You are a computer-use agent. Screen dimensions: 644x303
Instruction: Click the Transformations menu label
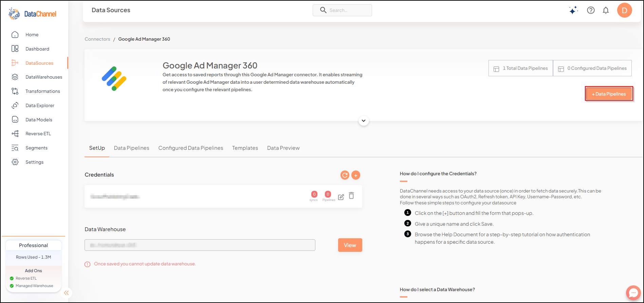click(x=43, y=91)
